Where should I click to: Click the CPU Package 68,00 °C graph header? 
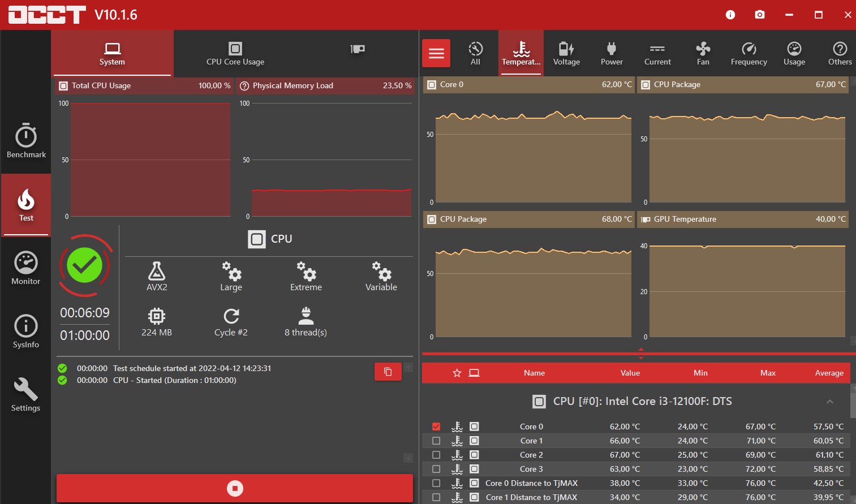coord(529,219)
